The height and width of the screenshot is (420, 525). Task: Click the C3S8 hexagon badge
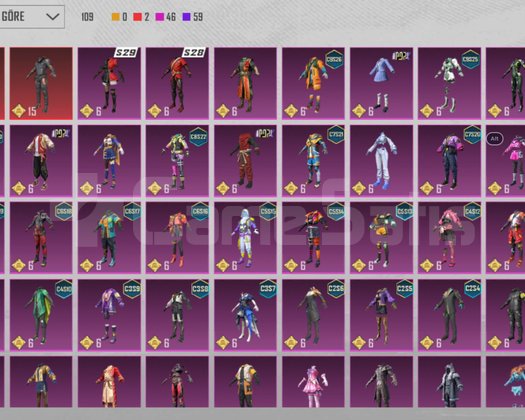click(200, 289)
